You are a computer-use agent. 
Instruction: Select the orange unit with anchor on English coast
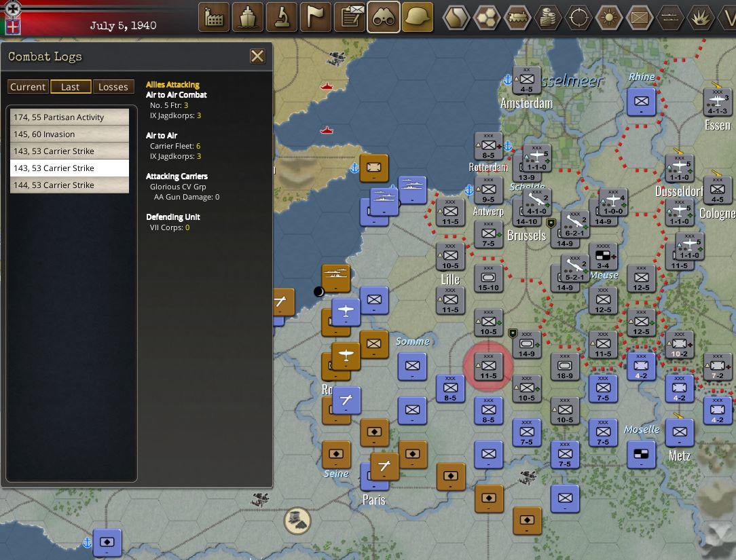tap(374, 168)
